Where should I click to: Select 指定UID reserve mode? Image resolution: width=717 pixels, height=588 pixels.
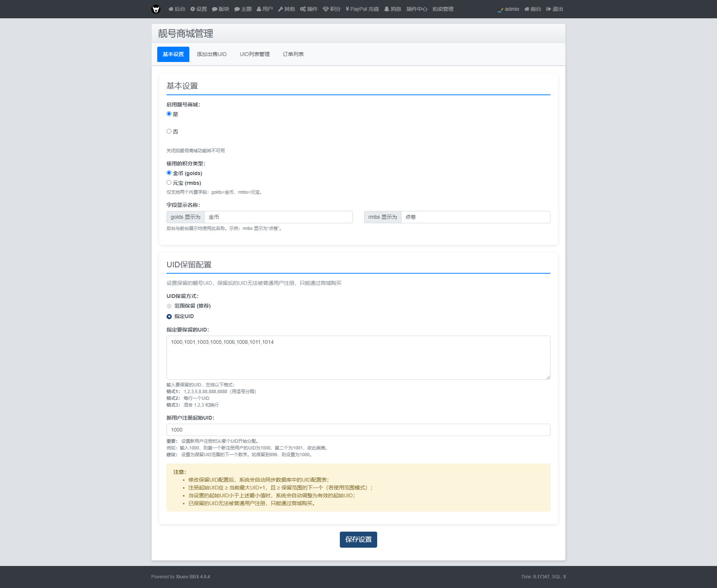coord(169,317)
